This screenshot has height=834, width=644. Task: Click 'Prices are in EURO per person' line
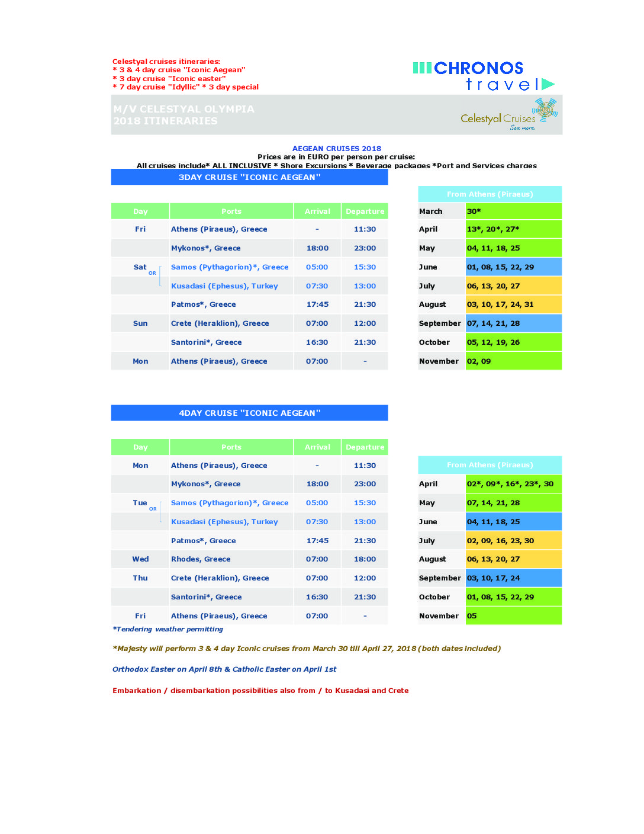coord(336,157)
